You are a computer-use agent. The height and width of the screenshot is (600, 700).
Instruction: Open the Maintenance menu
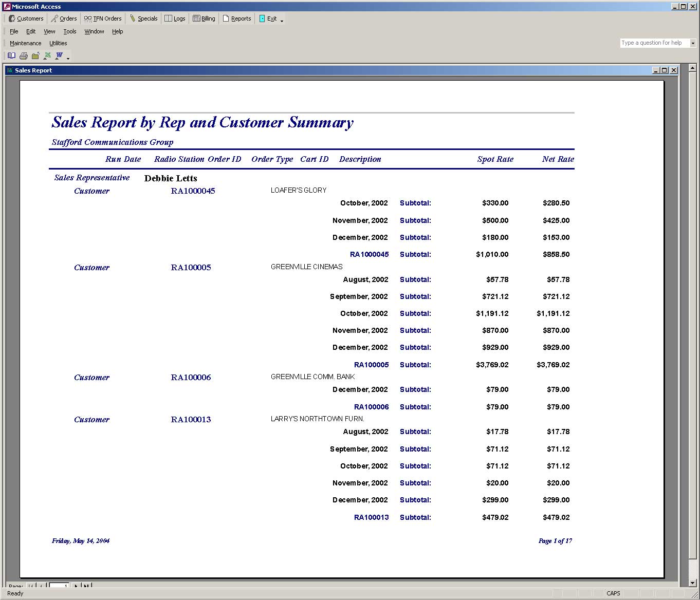tap(25, 43)
